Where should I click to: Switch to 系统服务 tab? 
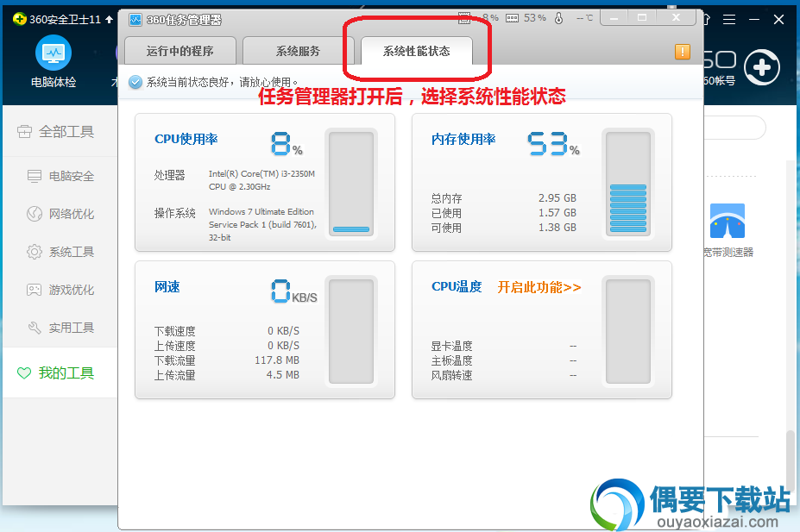click(298, 51)
